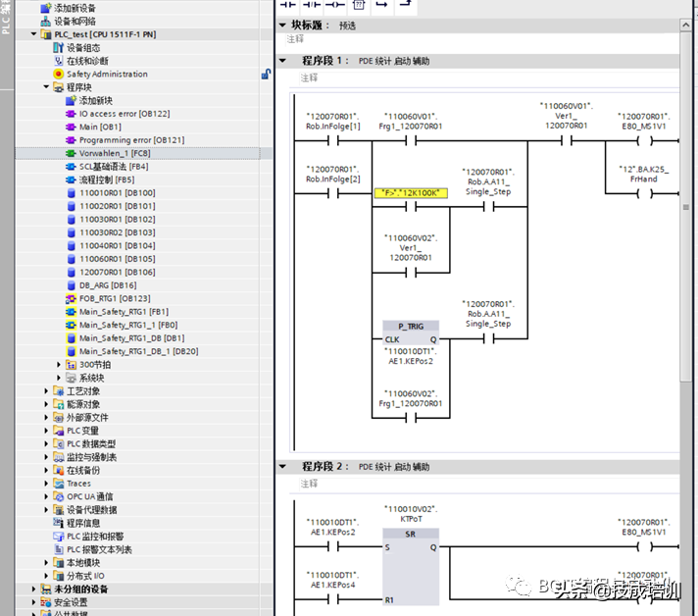
Task: Expand the PLC 变量 folder
Action: 46,431
